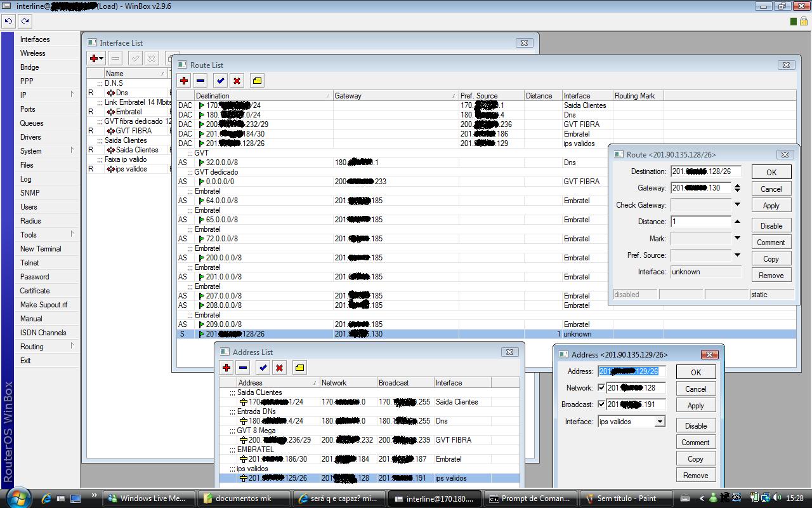Click Cancel in the Address dialog
The height and width of the screenshot is (508, 812).
[x=696, y=389]
